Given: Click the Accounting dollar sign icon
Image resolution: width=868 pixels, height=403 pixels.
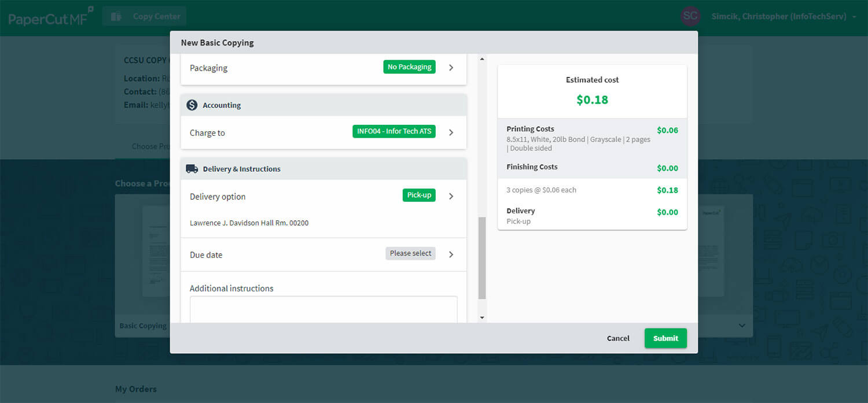Looking at the screenshot, I should point(192,105).
